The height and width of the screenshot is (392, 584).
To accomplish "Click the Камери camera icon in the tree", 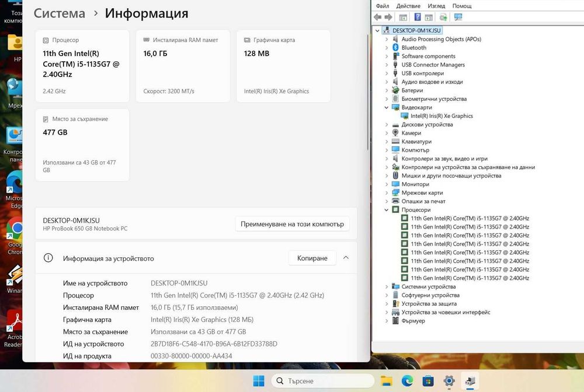I will point(395,133).
